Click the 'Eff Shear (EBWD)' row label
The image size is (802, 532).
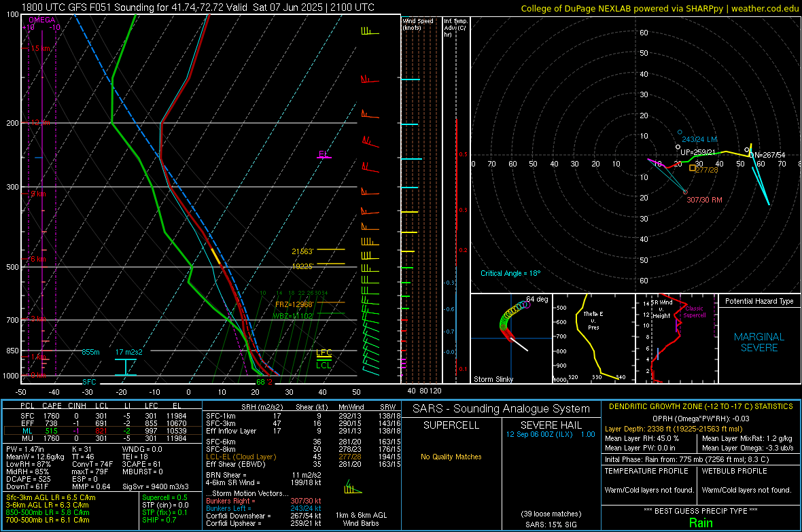coord(235,465)
